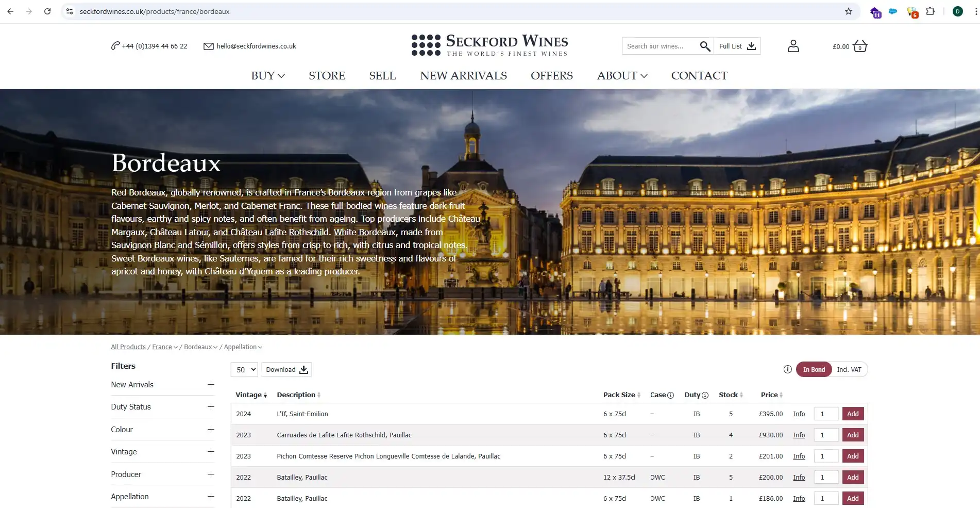This screenshot has height=508, width=980.
Task: Open the ABOUT menu
Action: click(x=621, y=75)
